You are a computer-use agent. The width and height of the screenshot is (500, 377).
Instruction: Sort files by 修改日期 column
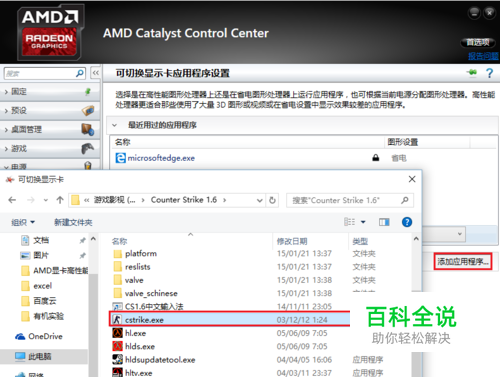[292, 241]
